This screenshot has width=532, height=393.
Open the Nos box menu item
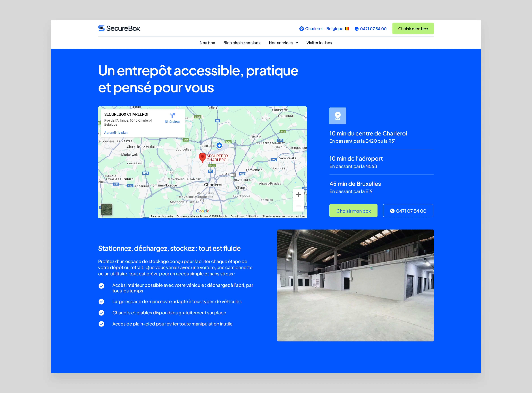point(207,43)
